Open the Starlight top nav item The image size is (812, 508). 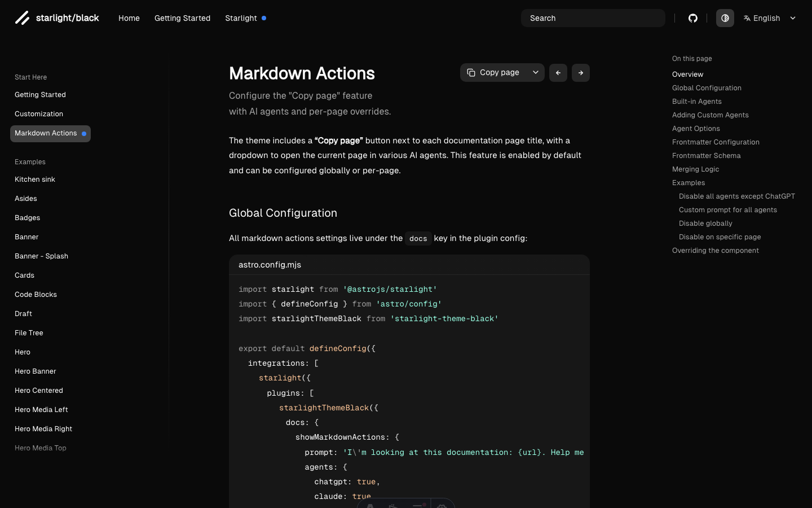pyautogui.click(x=241, y=18)
